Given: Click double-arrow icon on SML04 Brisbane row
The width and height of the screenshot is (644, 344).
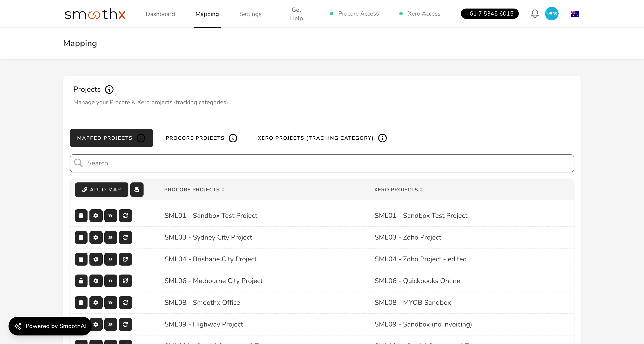Looking at the screenshot, I should tap(111, 259).
